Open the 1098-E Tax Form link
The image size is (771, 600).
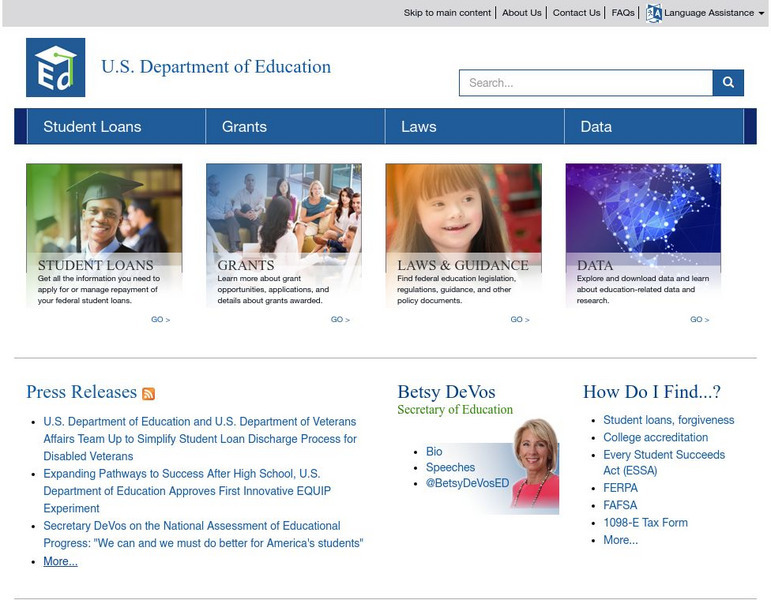pyautogui.click(x=646, y=522)
